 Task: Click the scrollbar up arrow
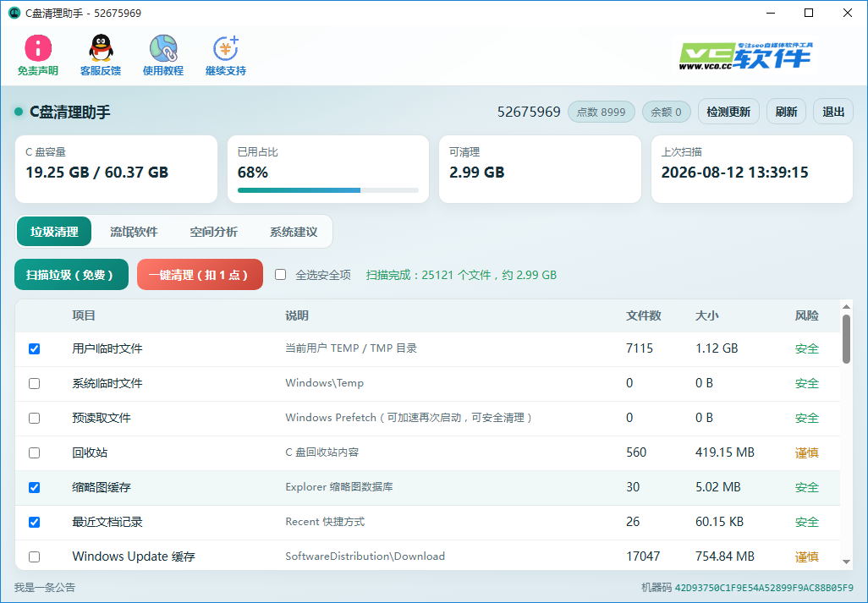click(x=846, y=306)
